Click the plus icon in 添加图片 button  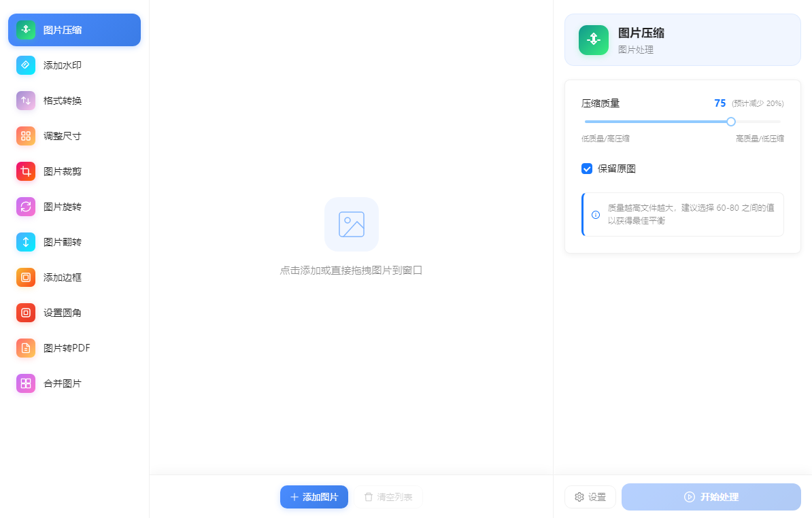(x=294, y=497)
